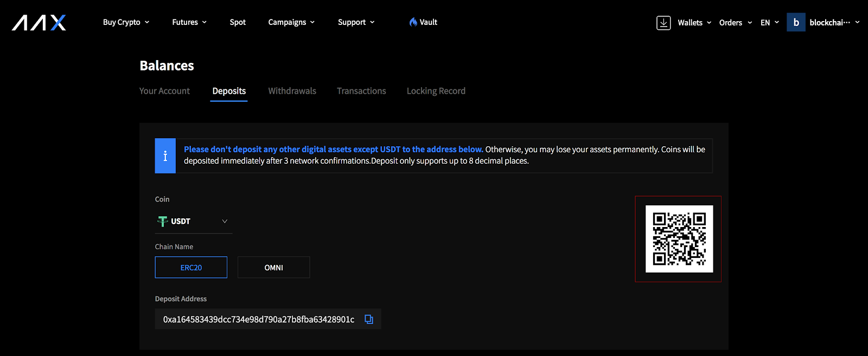Open the Spot page

[238, 22]
